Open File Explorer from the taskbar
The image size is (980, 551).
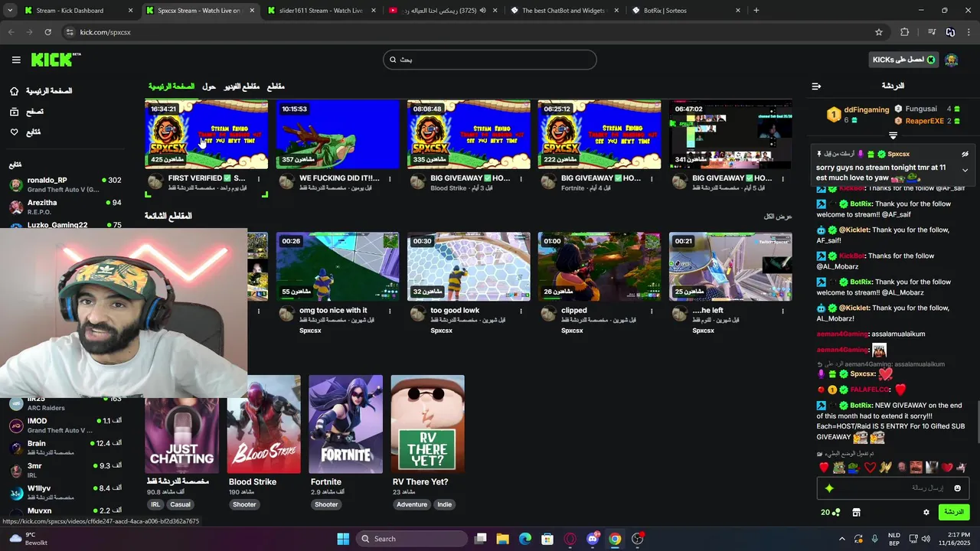pos(503,539)
